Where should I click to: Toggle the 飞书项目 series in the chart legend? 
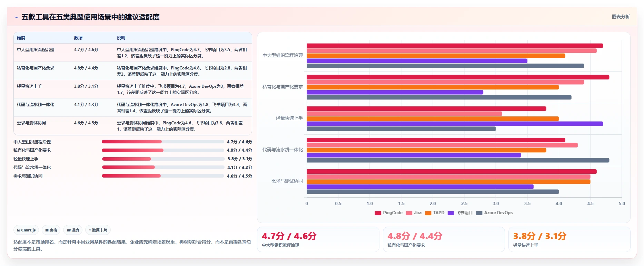tap(460, 213)
